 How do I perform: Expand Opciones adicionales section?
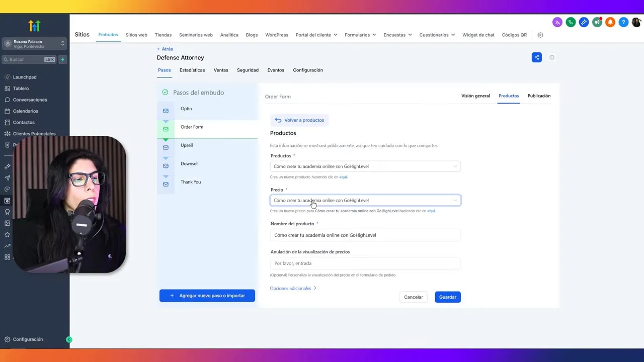293,288
